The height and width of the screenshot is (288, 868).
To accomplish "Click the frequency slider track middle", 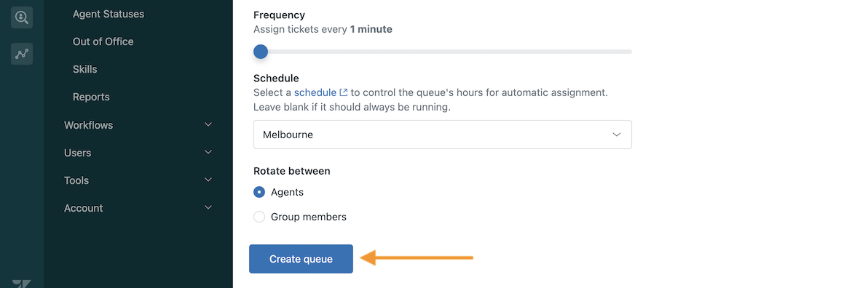I will (442, 52).
